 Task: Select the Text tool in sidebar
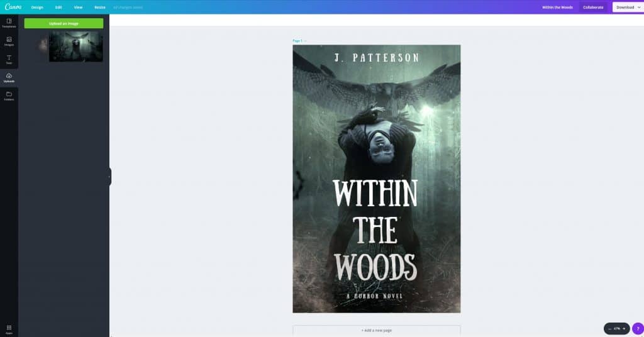(x=9, y=60)
